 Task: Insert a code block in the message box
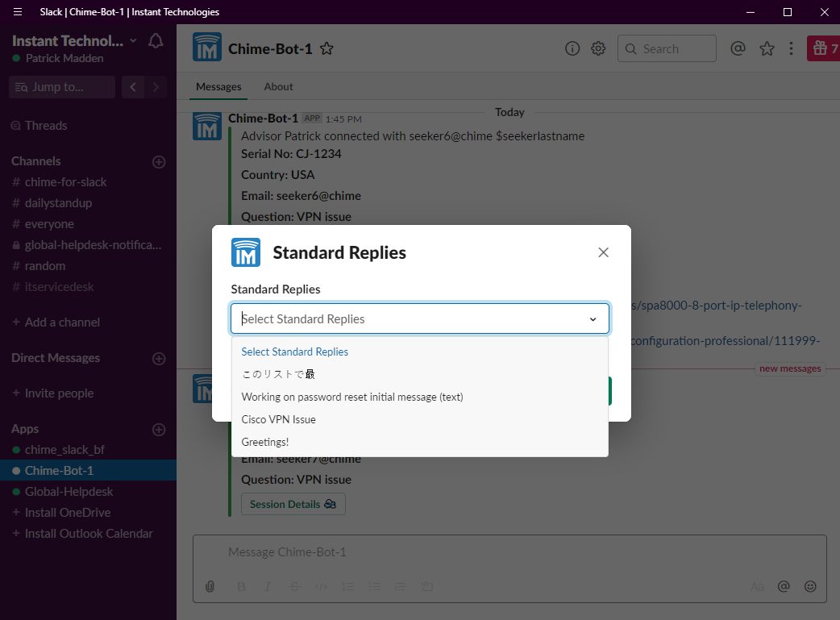(x=427, y=587)
